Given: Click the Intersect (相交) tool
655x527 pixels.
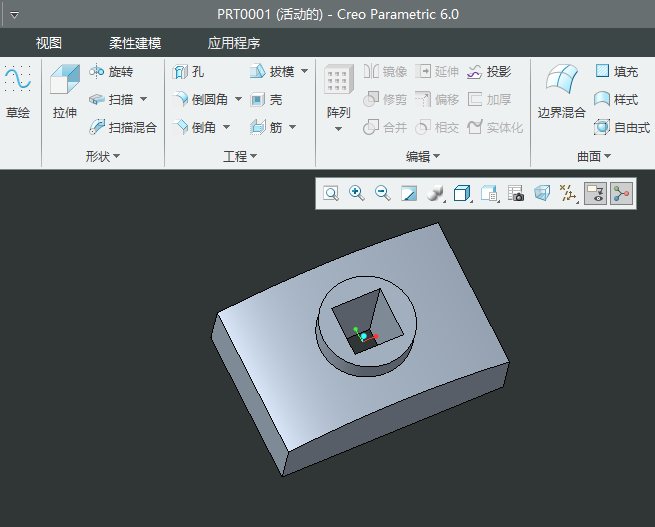Looking at the screenshot, I should [x=437, y=127].
